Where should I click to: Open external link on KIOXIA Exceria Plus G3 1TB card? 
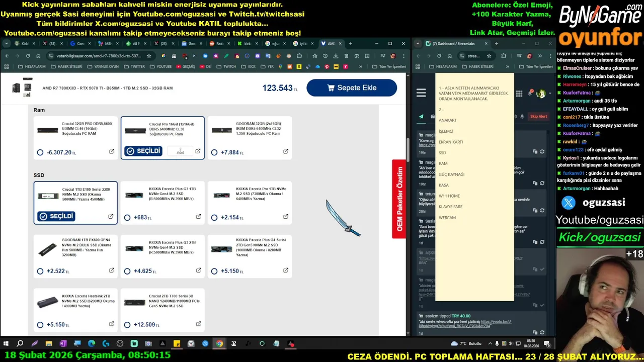pyautogui.click(x=199, y=217)
